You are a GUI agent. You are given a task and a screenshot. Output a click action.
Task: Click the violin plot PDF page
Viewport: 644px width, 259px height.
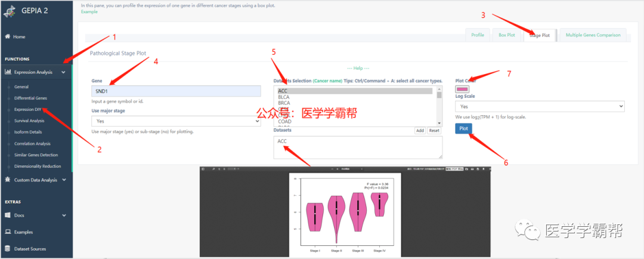point(345,215)
